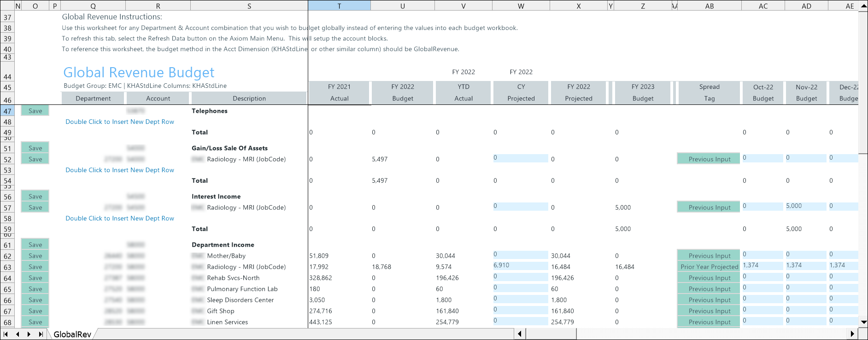Go to first sheet tab arrow
Screen dimensions: 868x340
[6, 334]
